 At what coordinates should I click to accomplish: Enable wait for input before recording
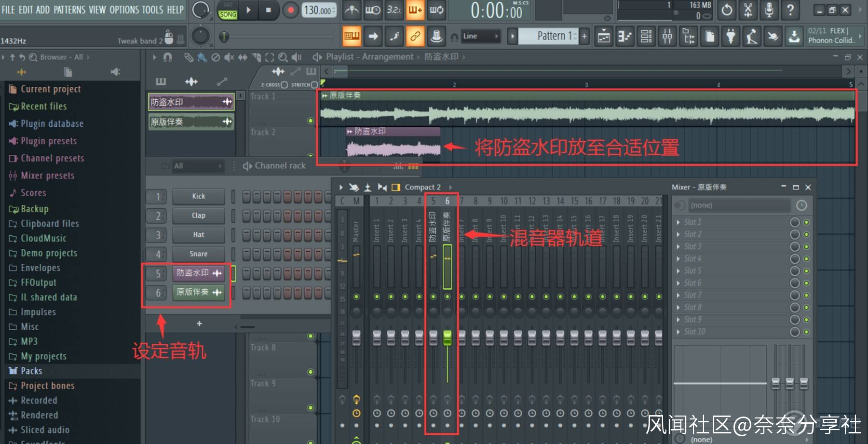pyautogui.click(x=373, y=10)
